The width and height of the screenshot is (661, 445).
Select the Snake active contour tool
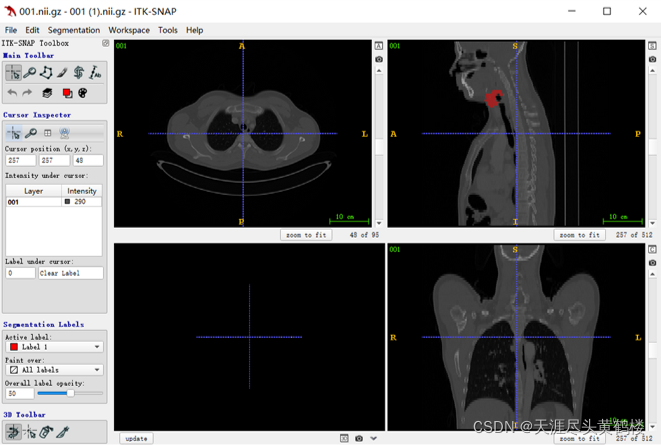coord(78,72)
